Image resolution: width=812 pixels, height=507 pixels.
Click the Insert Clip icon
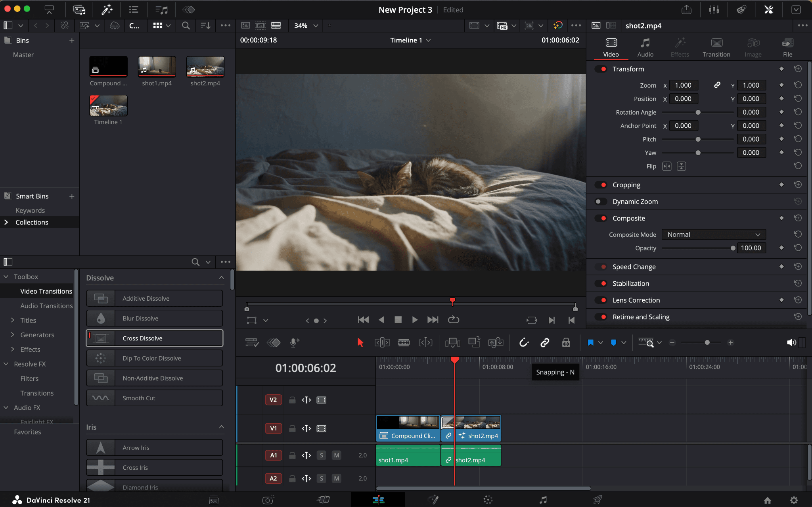tap(452, 342)
